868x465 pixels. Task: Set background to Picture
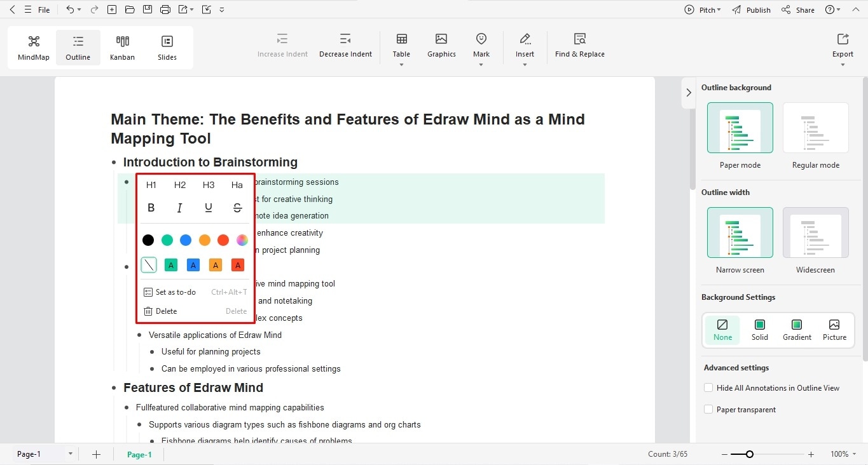[x=834, y=330]
